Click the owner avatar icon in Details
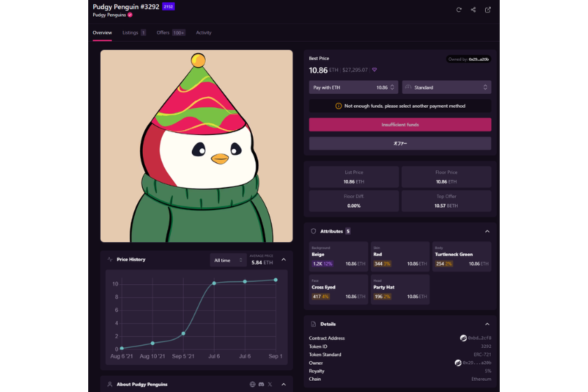588x392 pixels. click(x=458, y=363)
